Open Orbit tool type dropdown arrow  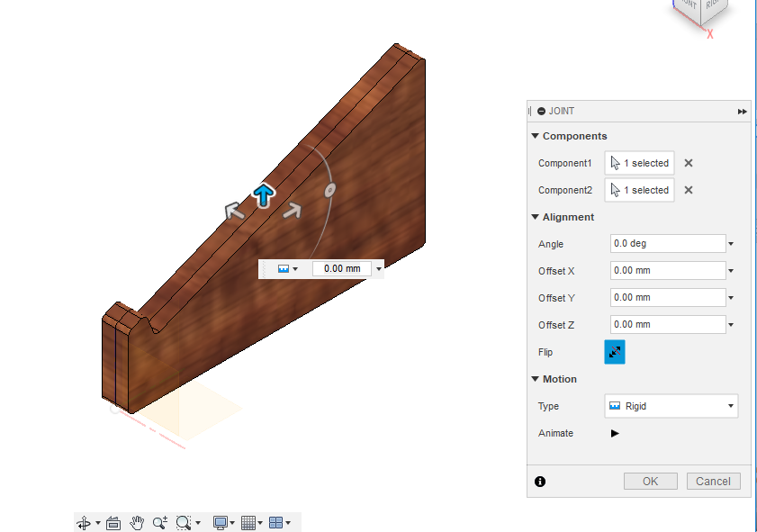98,523
